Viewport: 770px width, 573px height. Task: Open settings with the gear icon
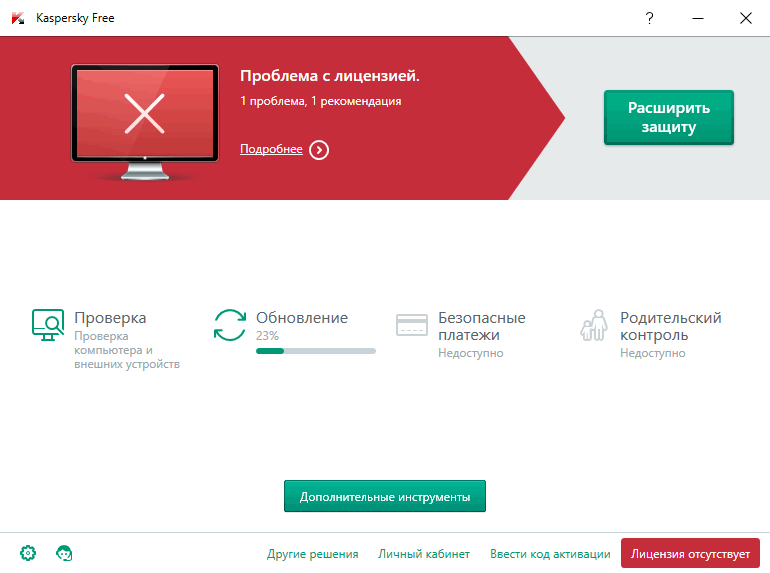[x=28, y=553]
